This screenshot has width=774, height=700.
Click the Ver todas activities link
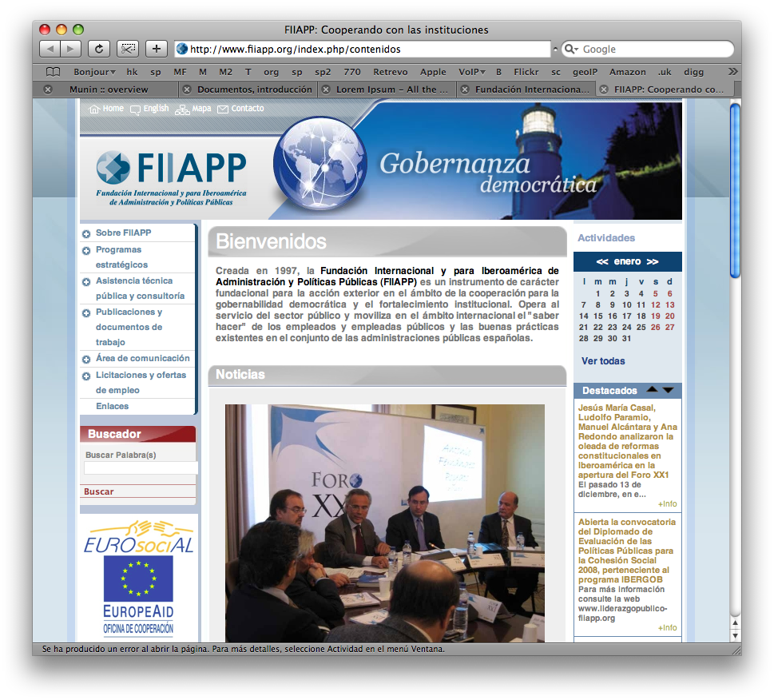point(603,361)
